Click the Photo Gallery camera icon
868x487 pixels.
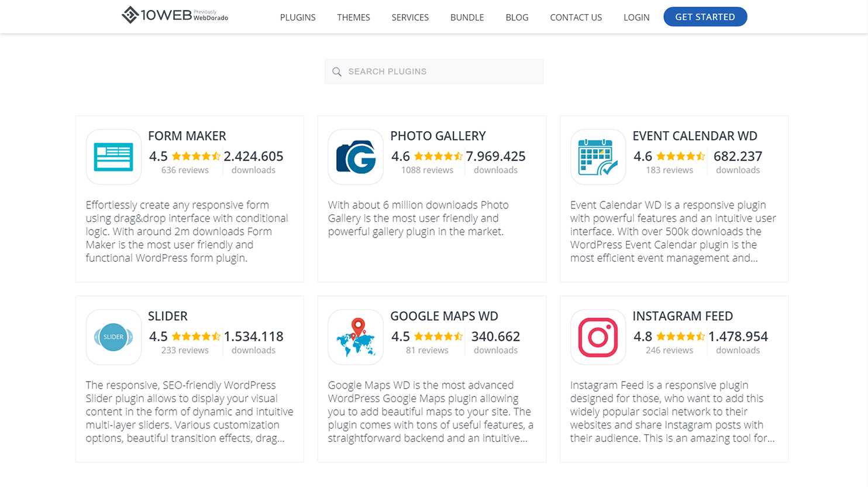pos(356,157)
